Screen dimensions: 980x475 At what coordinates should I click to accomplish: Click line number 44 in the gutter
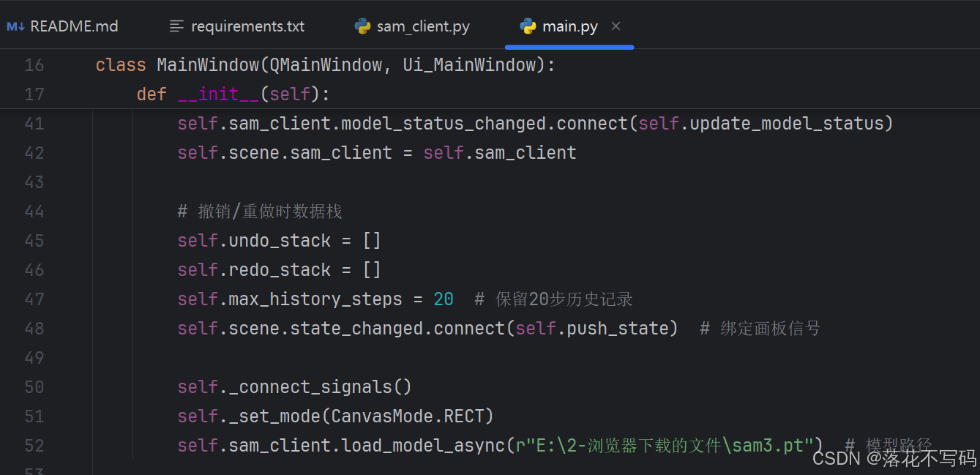click(34, 212)
